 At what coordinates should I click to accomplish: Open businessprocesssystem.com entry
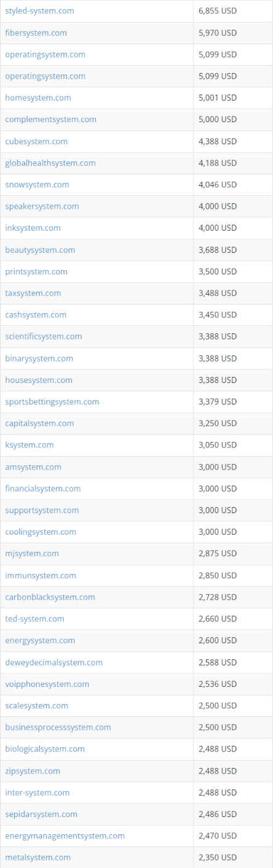click(58, 727)
